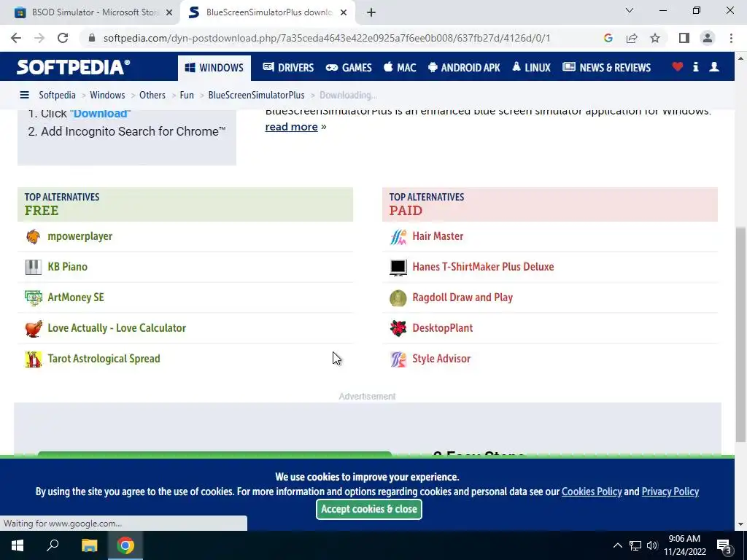Open a new browser tab
Viewport: 747px width, 560px height.
[x=371, y=12]
